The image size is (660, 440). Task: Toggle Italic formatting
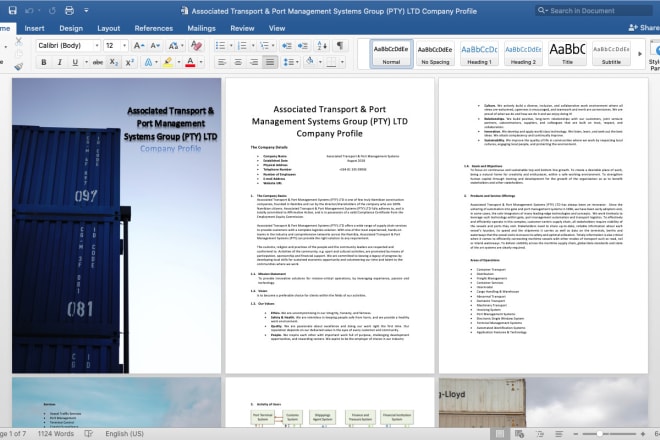(60, 62)
